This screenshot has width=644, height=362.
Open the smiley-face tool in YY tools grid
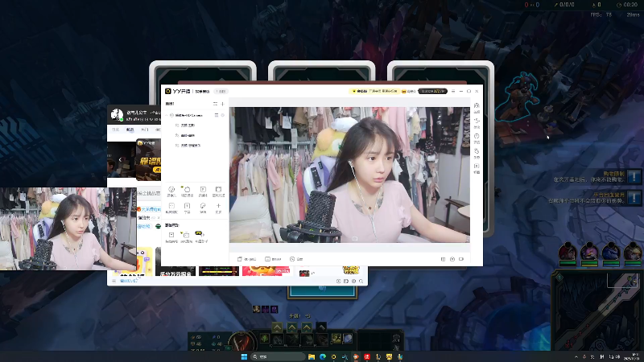pyautogui.click(x=171, y=191)
